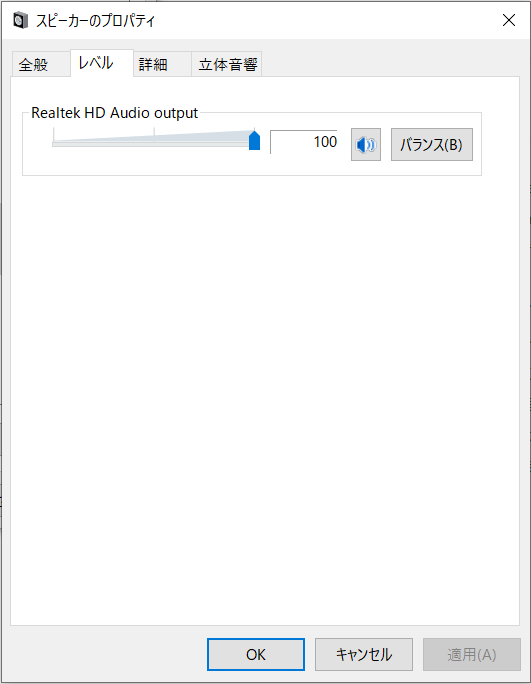Click the Realtek HD Audio output group label
The height and width of the screenshot is (684, 531).
click(115, 113)
